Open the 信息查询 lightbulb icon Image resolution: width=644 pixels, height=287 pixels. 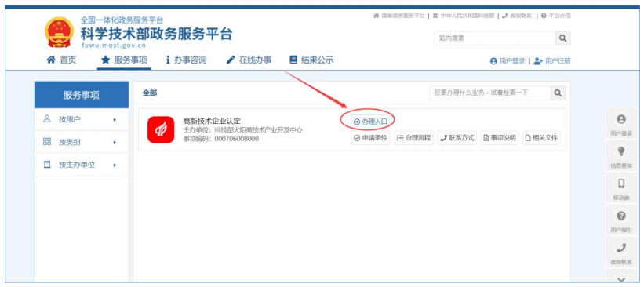coord(621,151)
